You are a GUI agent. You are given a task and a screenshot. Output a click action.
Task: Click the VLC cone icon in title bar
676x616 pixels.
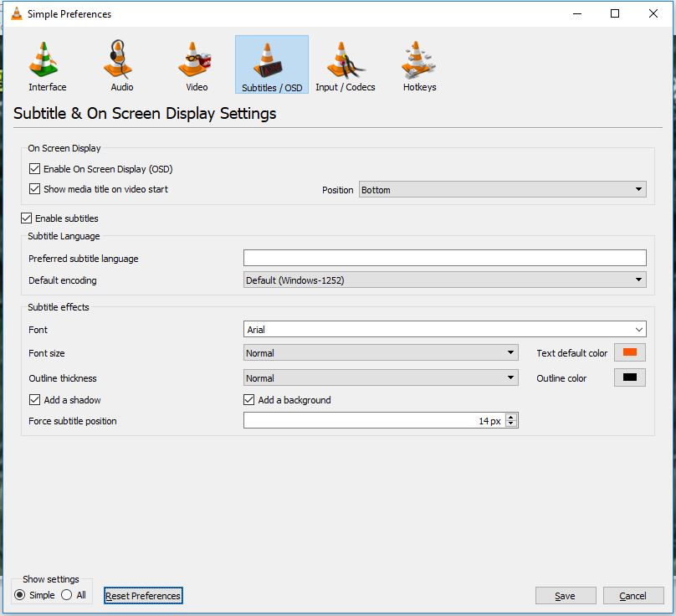coord(17,13)
